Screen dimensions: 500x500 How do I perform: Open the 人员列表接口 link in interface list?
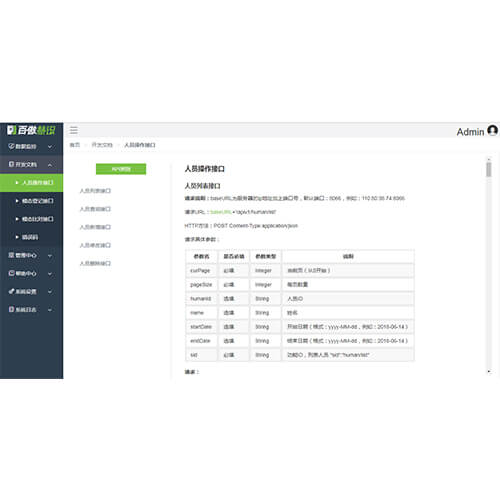click(x=95, y=191)
